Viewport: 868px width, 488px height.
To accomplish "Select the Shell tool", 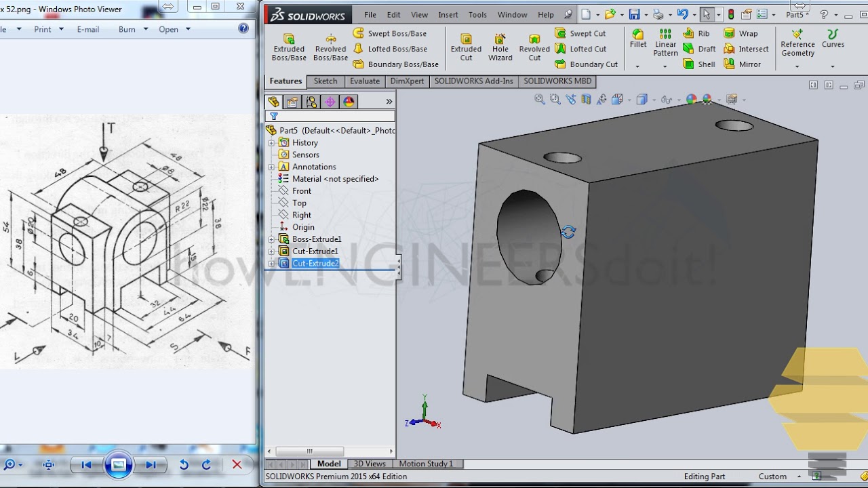I will [699, 64].
